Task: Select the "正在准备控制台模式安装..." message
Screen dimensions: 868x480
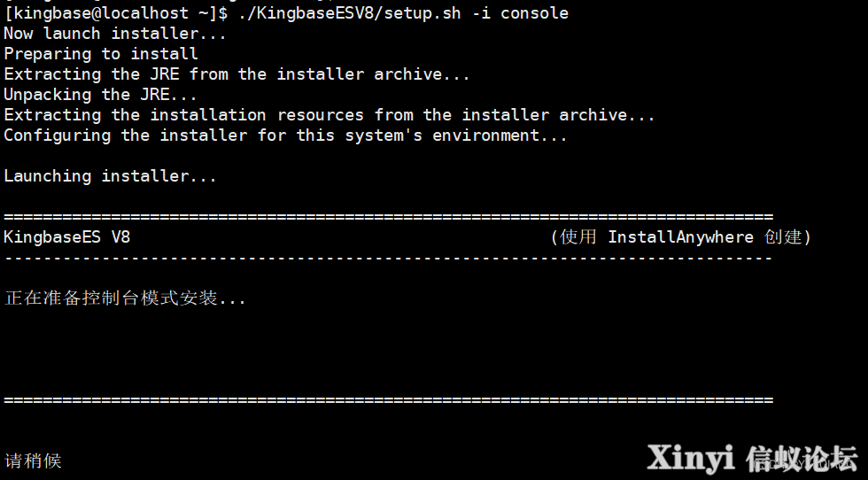Action: click(x=125, y=298)
